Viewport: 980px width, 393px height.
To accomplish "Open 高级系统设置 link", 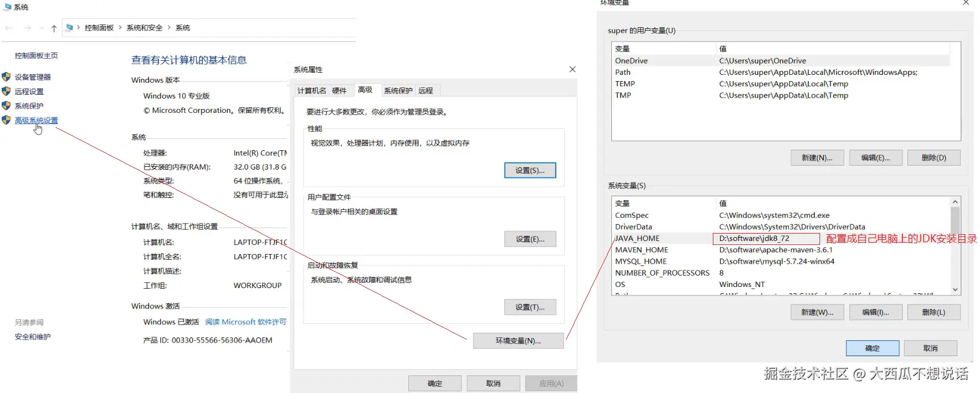I will tap(36, 120).
